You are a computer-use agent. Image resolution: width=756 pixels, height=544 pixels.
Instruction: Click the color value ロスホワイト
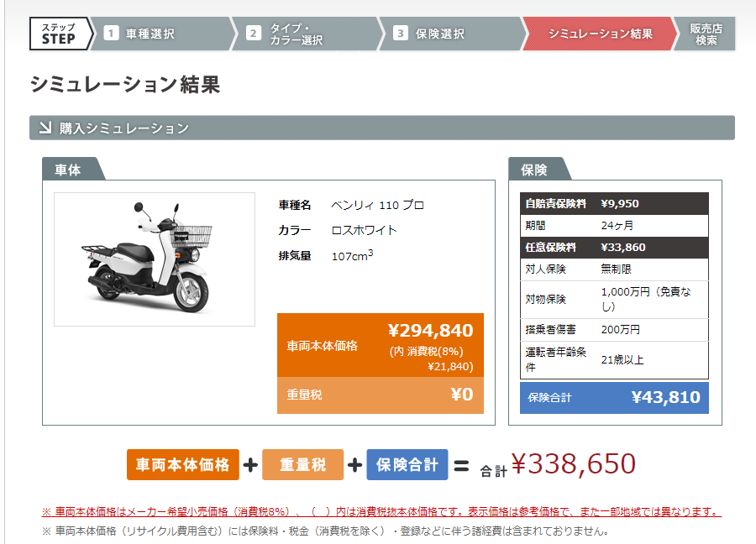[x=364, y=230]
